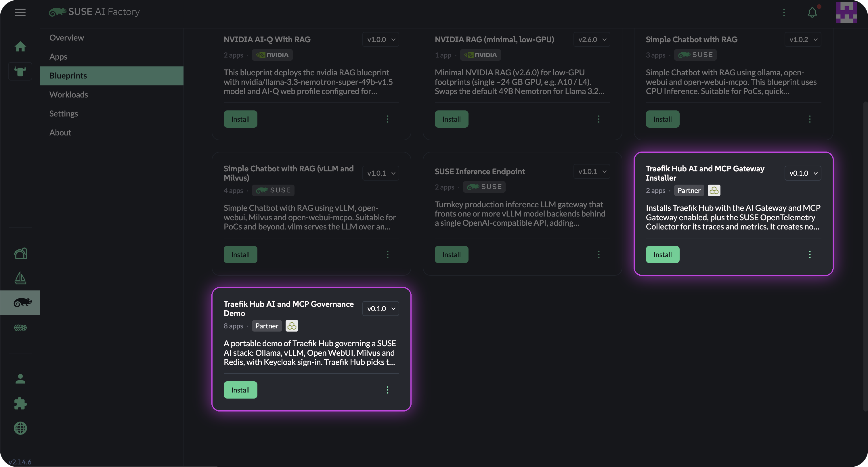Image resolution: width=868 pixels, height=467 pixels.
Task: Expand version dropdown for SUSE Inference Endpoint
Action: pos(592,171)
